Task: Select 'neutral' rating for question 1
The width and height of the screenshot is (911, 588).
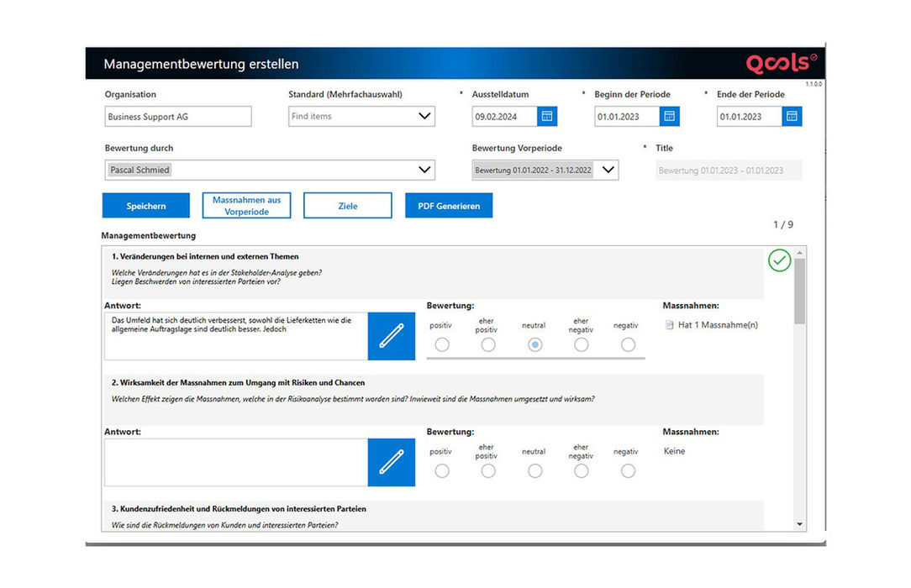Action: click(534, 344)
